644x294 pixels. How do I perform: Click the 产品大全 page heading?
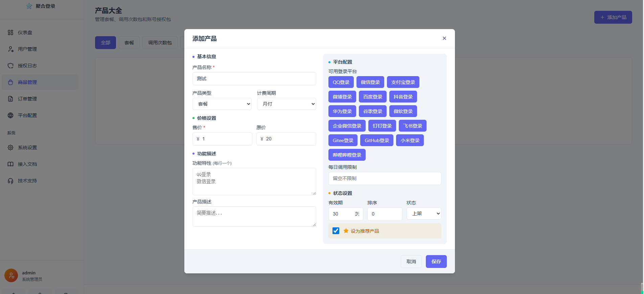tap(108, 10)
